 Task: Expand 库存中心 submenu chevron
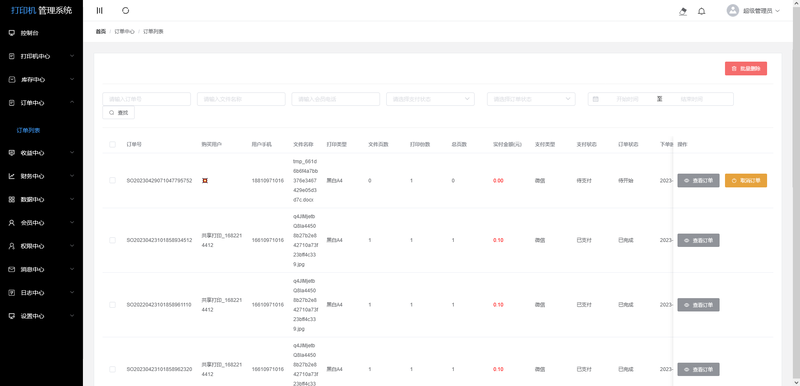(72, 80)
